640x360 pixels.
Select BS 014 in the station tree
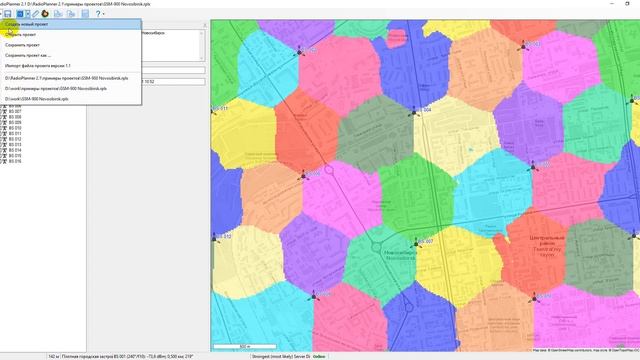pos(15,150)
